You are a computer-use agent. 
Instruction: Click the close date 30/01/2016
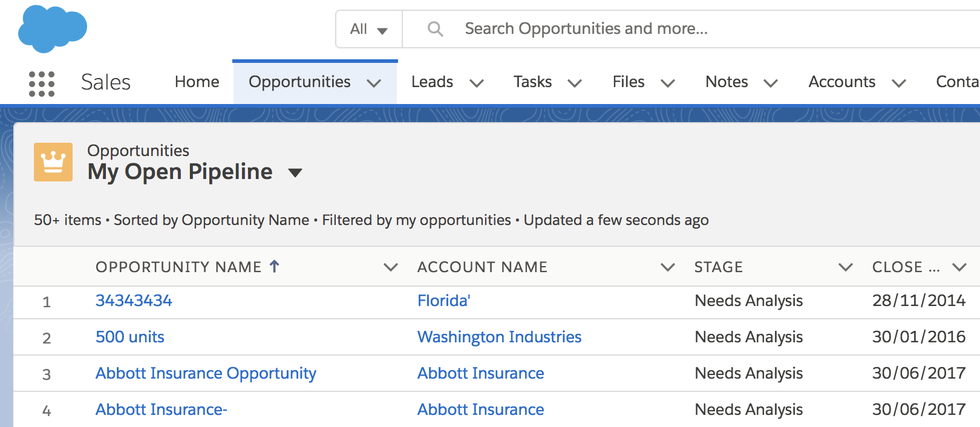[919, 337]
